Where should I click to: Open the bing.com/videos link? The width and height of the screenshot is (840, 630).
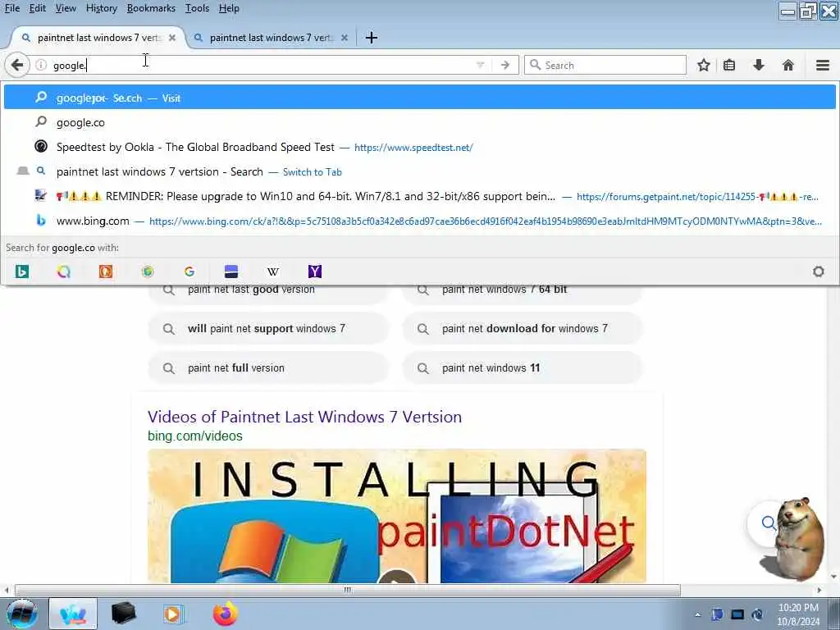click(x=195, y=436)
